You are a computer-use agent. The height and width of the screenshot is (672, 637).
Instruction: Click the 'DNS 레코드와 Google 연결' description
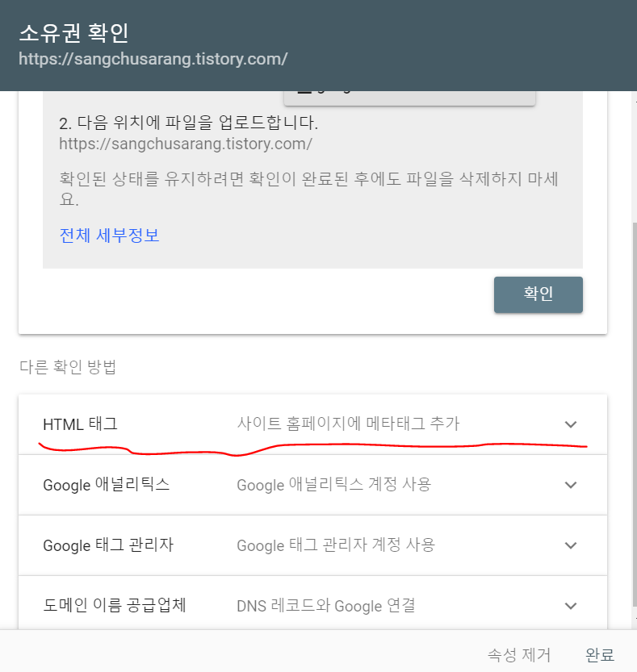point(326,606)
